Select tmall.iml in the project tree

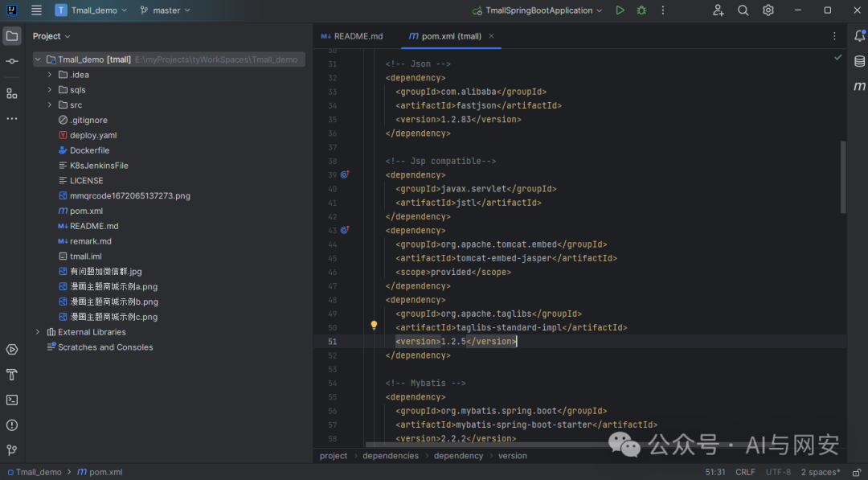80,256
